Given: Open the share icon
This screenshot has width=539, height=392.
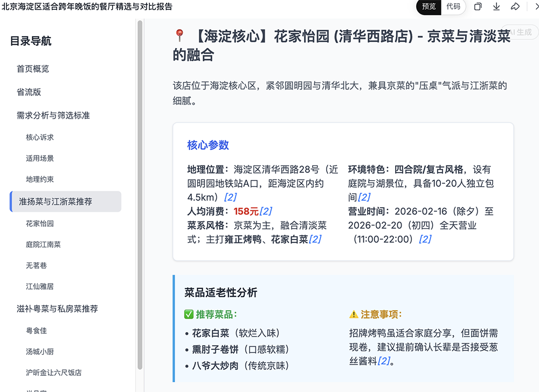Looking at the screenshot, I should [x=515, y=6].
